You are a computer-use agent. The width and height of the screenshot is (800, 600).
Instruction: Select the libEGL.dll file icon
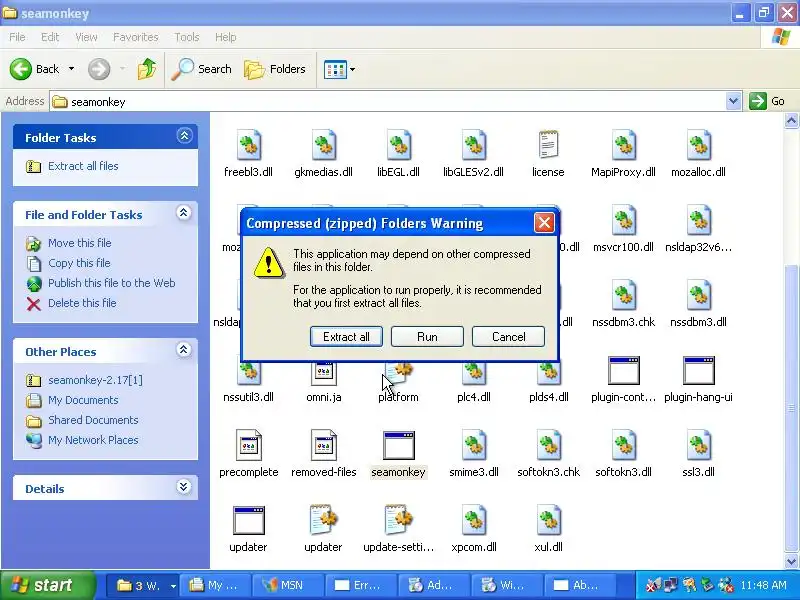click(x=398, y=145)
